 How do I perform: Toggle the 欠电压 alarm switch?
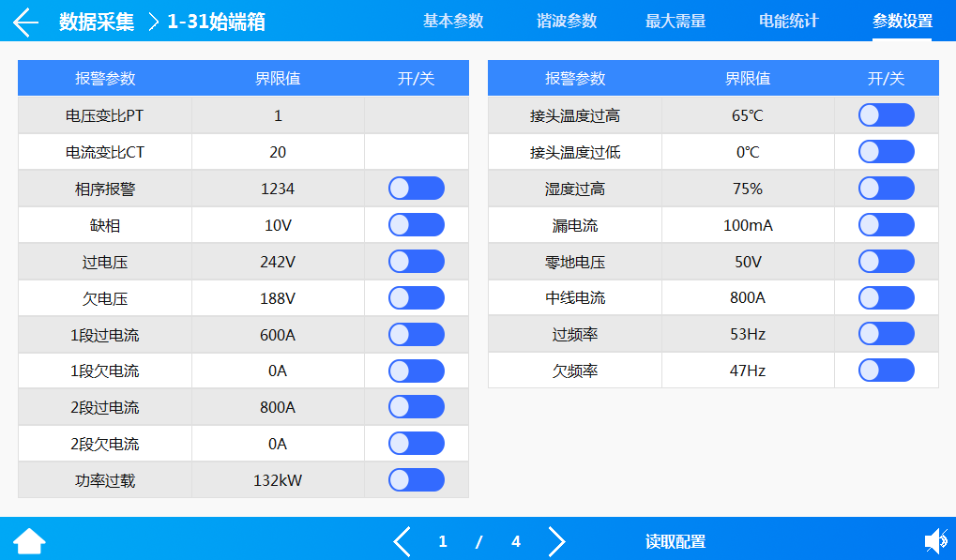(x=417, y=298)
